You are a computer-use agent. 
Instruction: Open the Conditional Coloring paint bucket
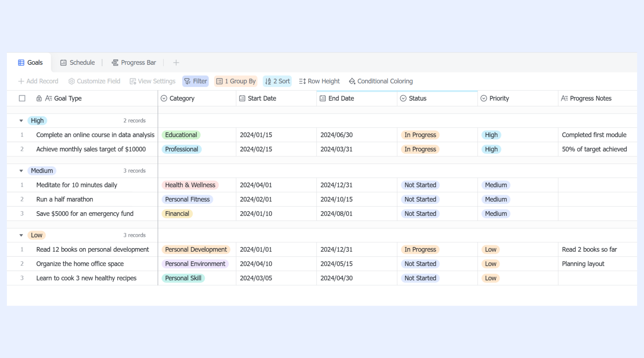pos(352,81)
